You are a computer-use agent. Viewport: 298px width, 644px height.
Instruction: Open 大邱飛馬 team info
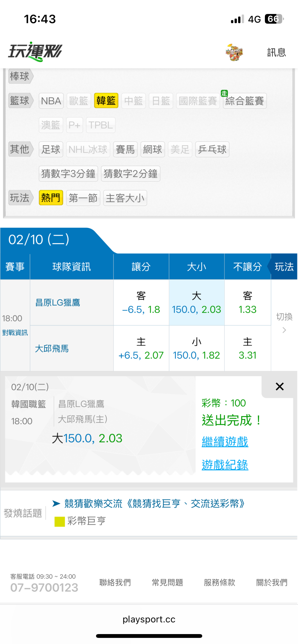tap(52, 349)
